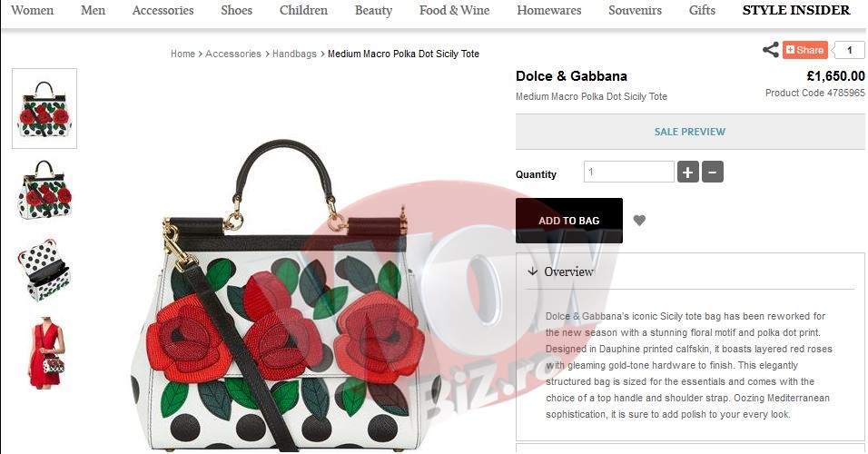Click into the Quantity input field

pos(629,172)
